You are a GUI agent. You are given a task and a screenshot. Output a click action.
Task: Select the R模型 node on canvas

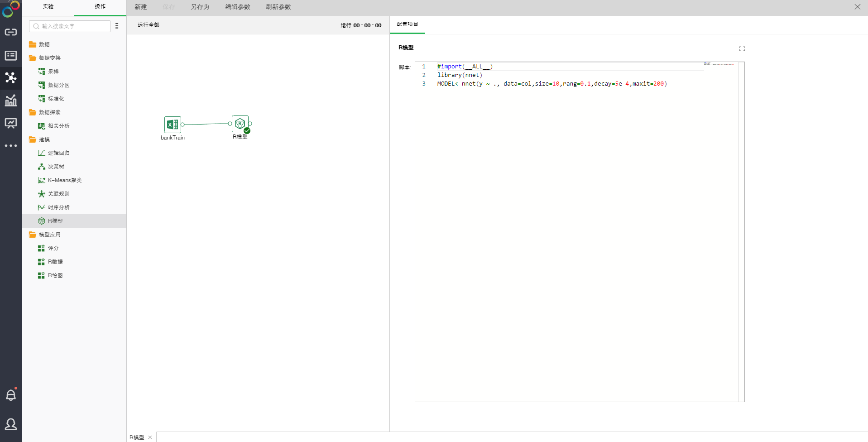click(240, 124)
